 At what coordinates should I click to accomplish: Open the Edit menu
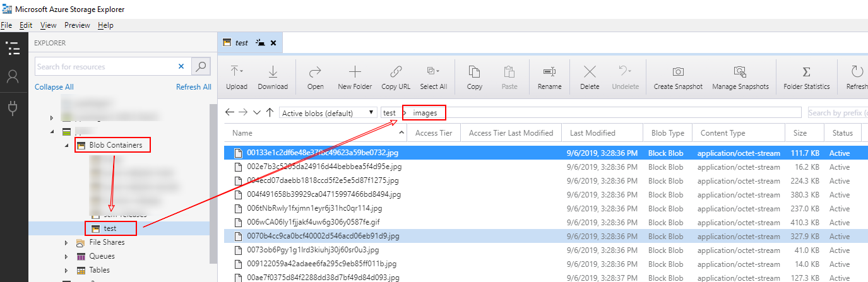click(26, 25)
